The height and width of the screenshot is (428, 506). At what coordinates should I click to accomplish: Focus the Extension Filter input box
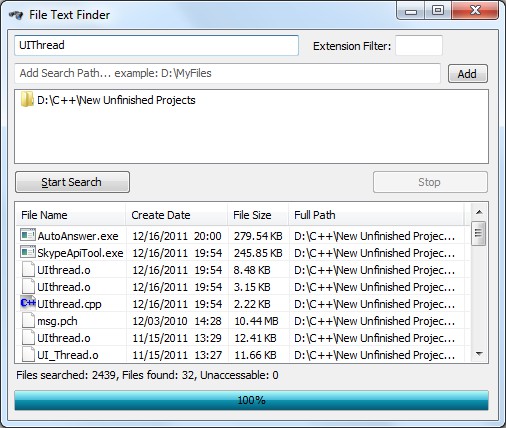[419, 45]
